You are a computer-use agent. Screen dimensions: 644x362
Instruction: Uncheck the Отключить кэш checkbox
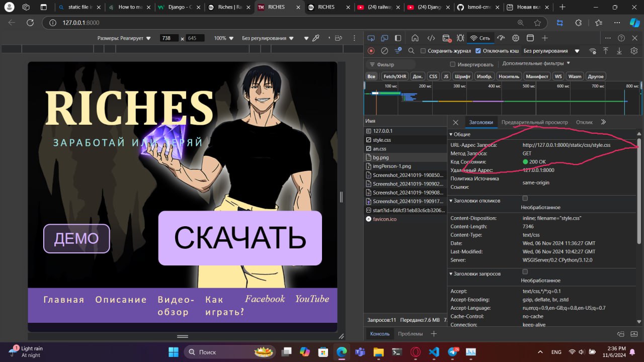tap(478, 51)
